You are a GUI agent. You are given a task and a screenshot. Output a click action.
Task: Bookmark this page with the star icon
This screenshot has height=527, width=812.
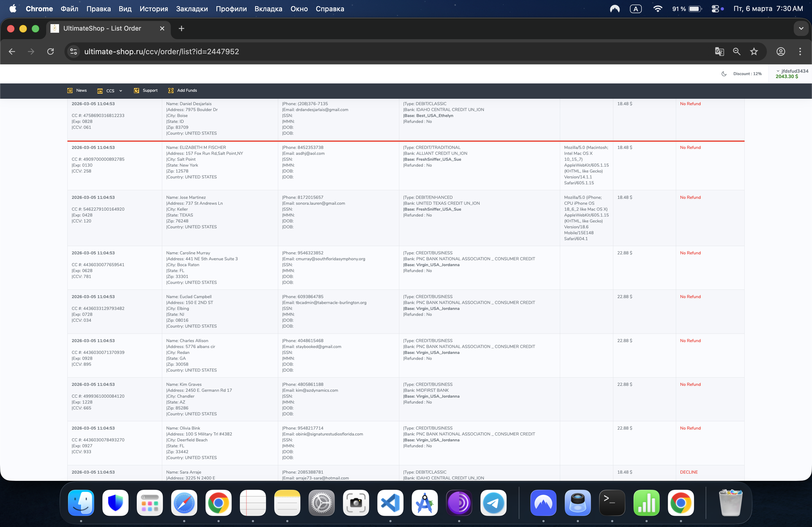[754, 52]
